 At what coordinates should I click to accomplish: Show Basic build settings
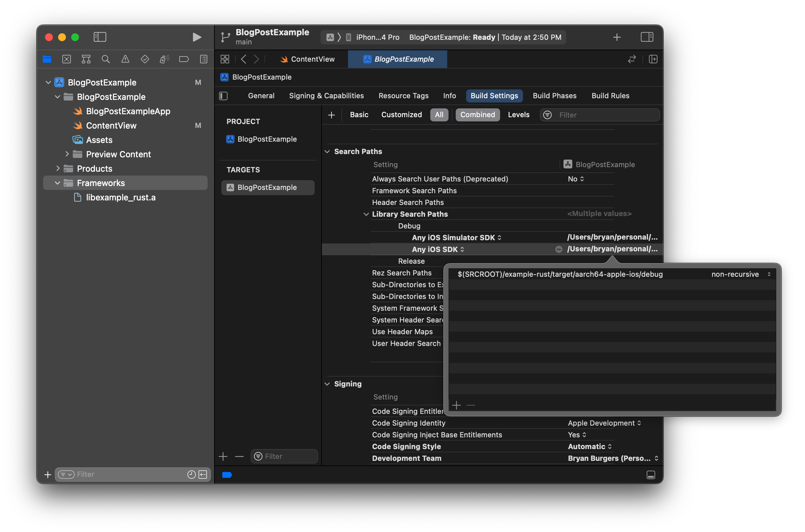359,115
